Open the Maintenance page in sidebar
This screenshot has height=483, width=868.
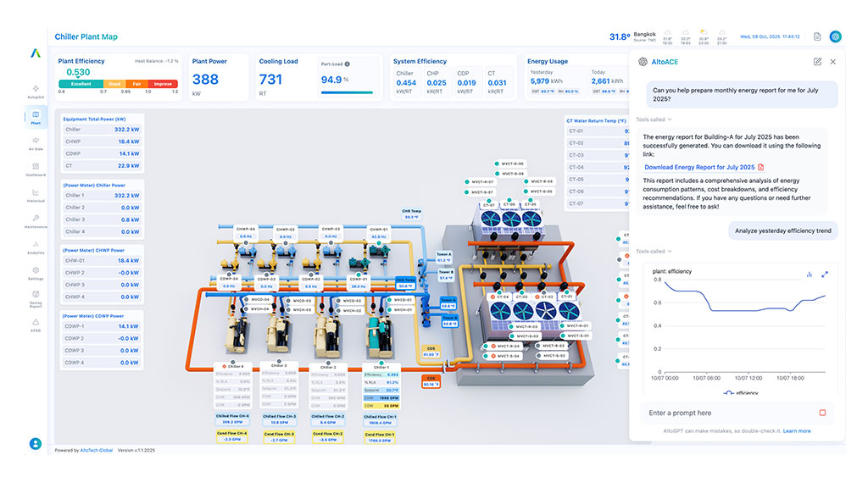[35, 221]
